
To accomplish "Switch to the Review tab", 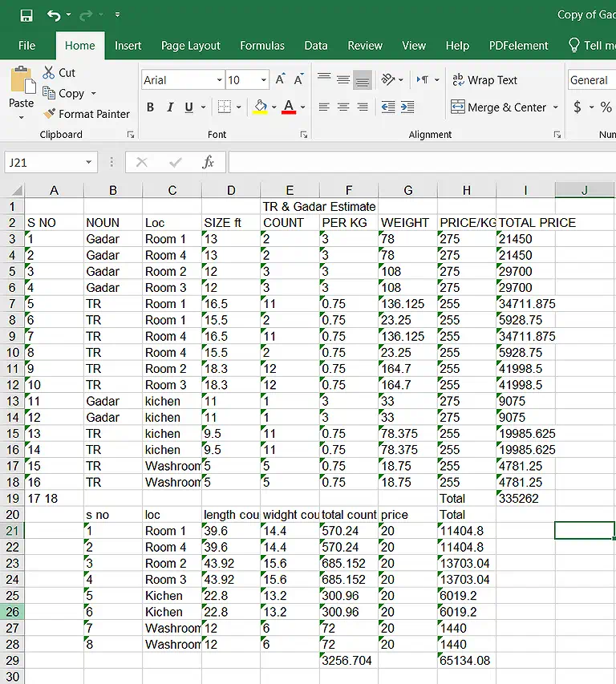I will (365, 46).
